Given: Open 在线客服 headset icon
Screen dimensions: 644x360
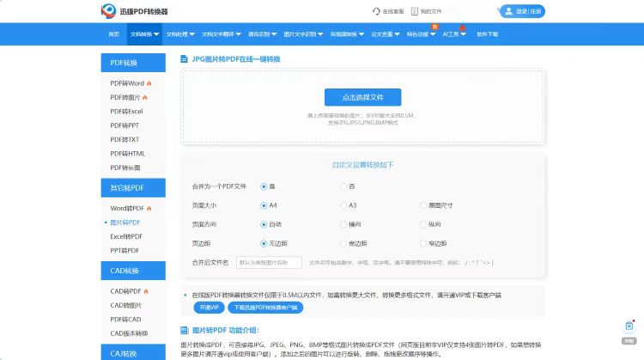Looking at the screenshot, I should point(376,11).
